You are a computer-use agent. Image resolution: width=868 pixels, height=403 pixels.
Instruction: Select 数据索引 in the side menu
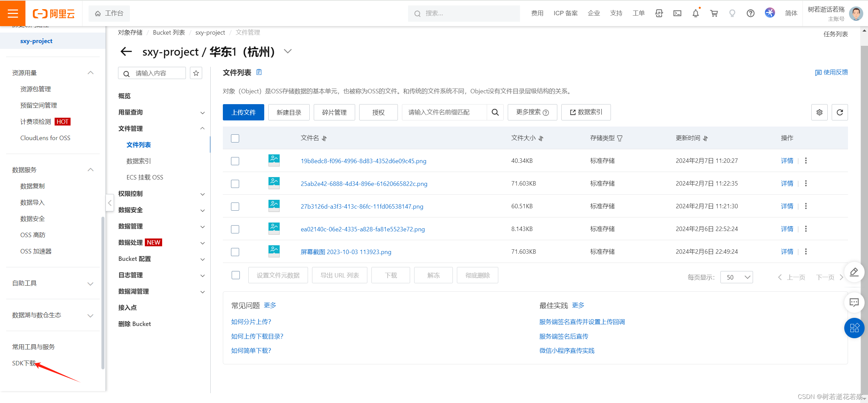138,161
